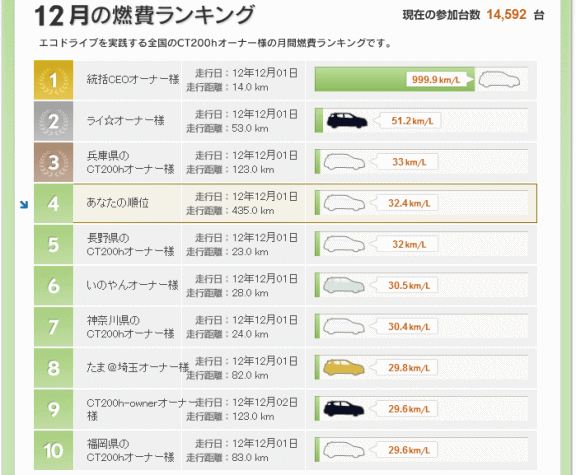Click the outlined car icon in rank 1

[x=499, y=79]
